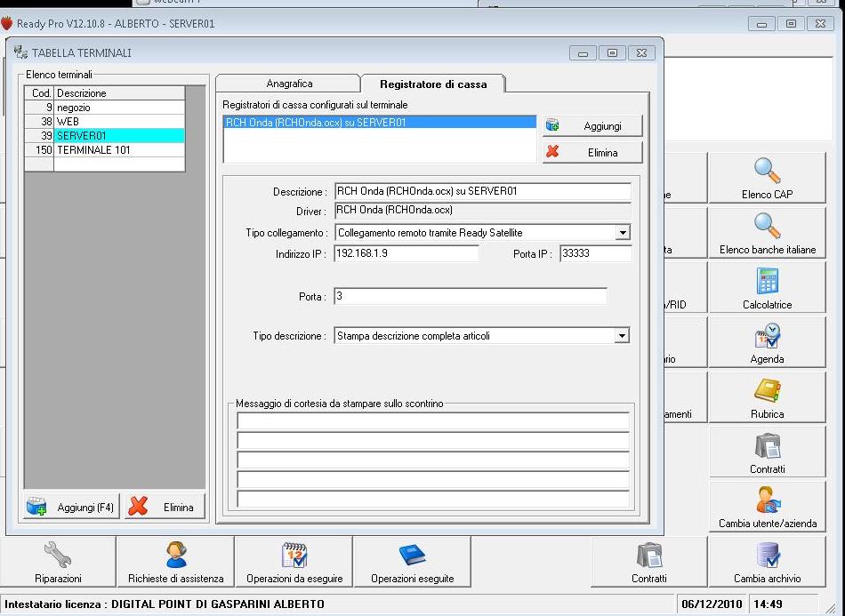Click the Descrizione input field

[x=482, y=191]
